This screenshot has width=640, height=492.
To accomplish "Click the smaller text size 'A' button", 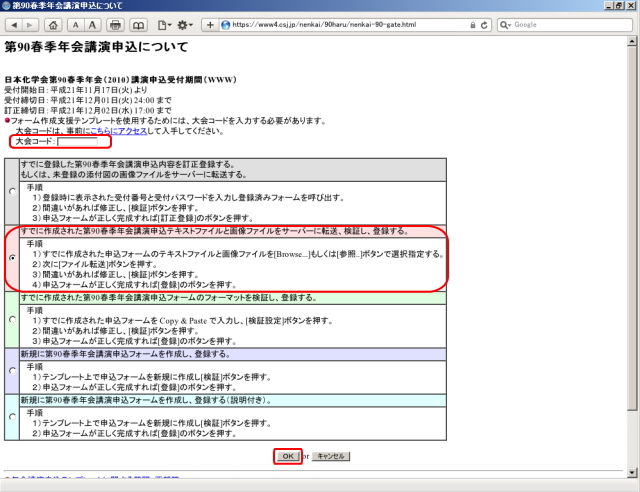I will click(x=74, y=24).
